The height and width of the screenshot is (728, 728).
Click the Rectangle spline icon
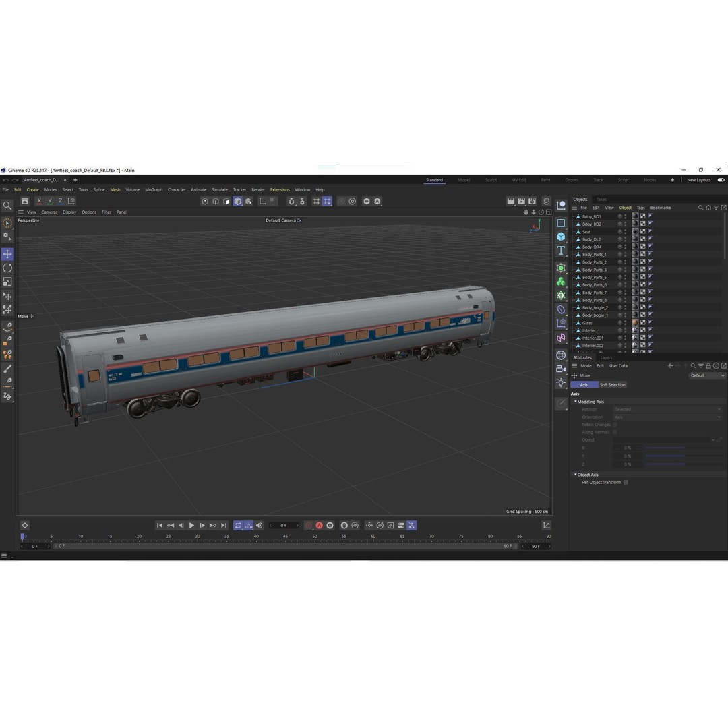click(x=561, y=223)
